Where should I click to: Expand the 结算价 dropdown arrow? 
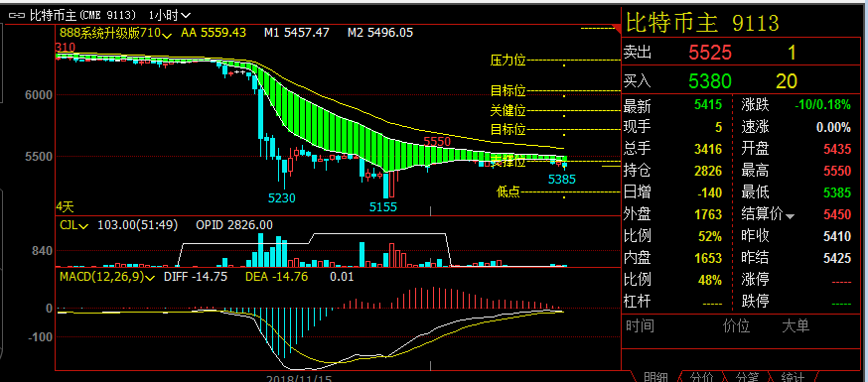pyautogui.click(x=790, y=216)
